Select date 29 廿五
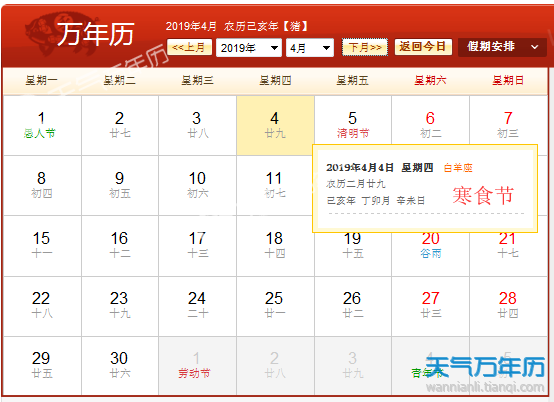 click(x=42, y=366)
